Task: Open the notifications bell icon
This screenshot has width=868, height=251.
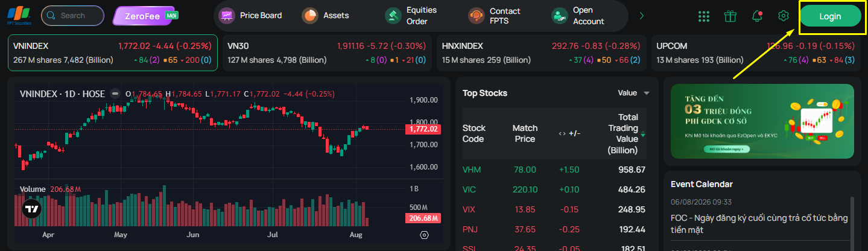Action: (x=757, y=16)
